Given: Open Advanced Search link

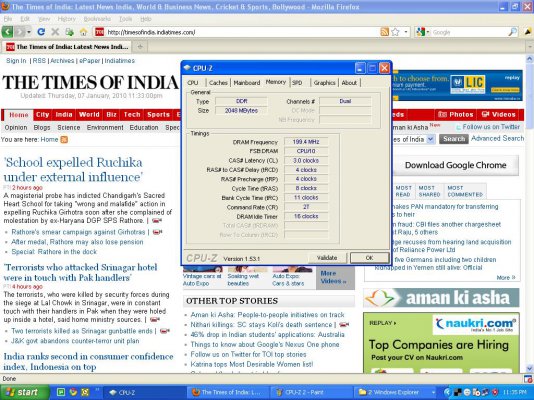Looking at the screenshot, I should (497, 139).
